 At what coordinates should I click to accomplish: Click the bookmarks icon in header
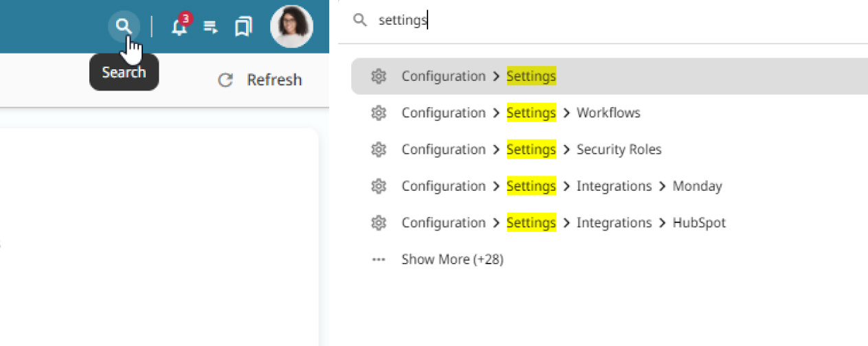[x=243, y=27]
